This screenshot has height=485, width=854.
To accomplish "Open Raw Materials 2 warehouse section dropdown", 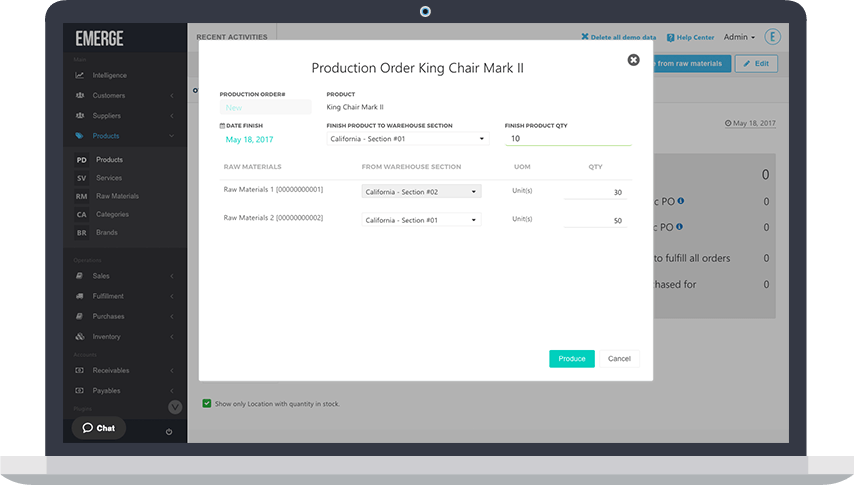I will point(421,220).
